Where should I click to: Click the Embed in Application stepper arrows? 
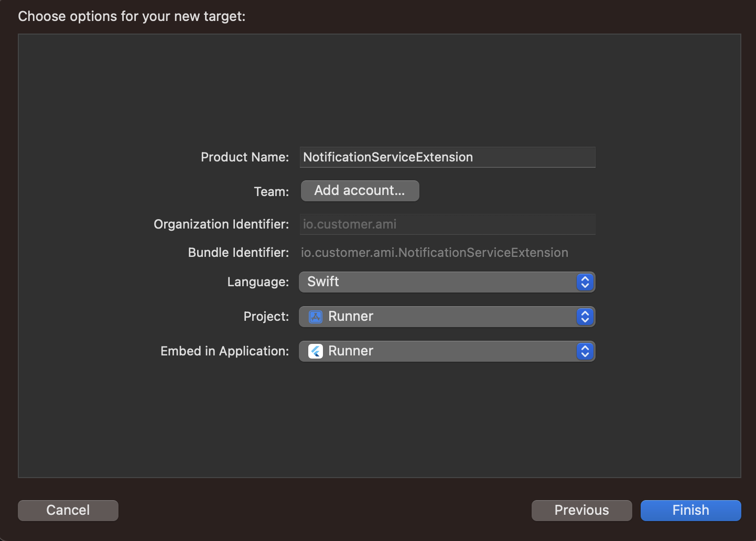click(585, 351)
